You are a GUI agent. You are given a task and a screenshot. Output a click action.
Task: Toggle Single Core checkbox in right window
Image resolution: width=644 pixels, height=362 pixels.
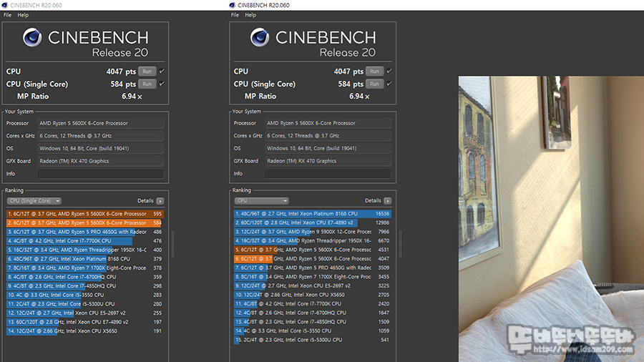pos(389,84)
